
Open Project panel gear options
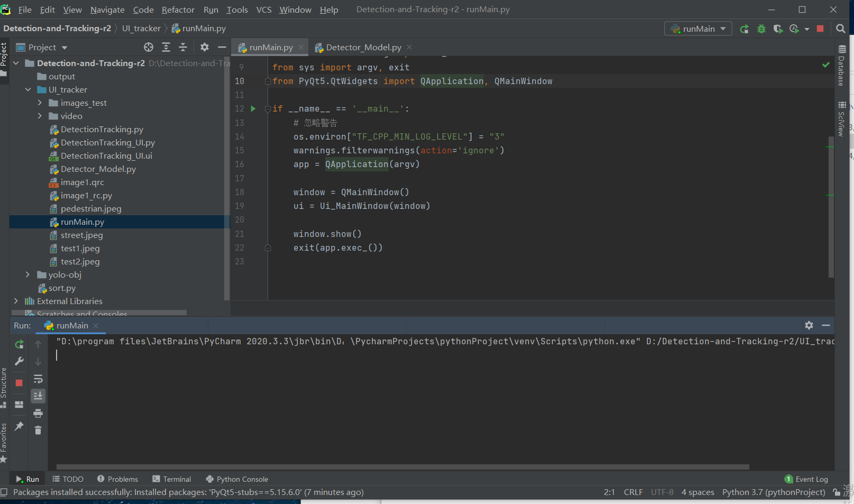click(x=205, y=48)
